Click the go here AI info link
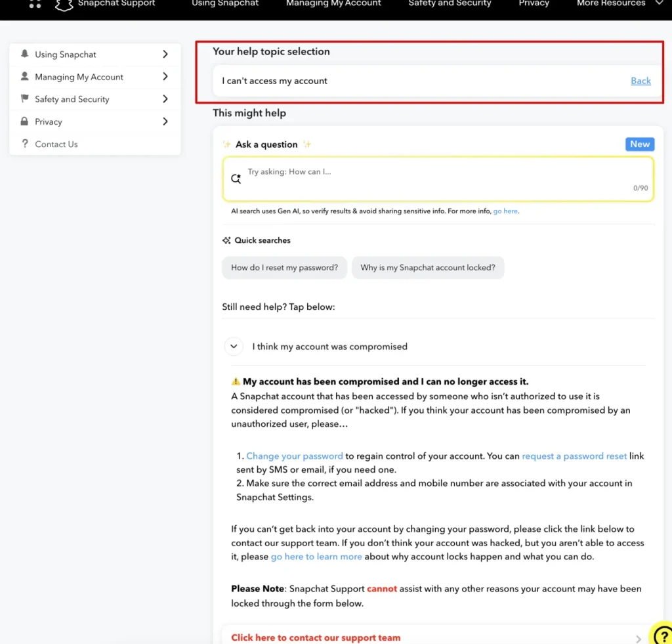This screenshot has height=644, width=672. pos(505,211)
